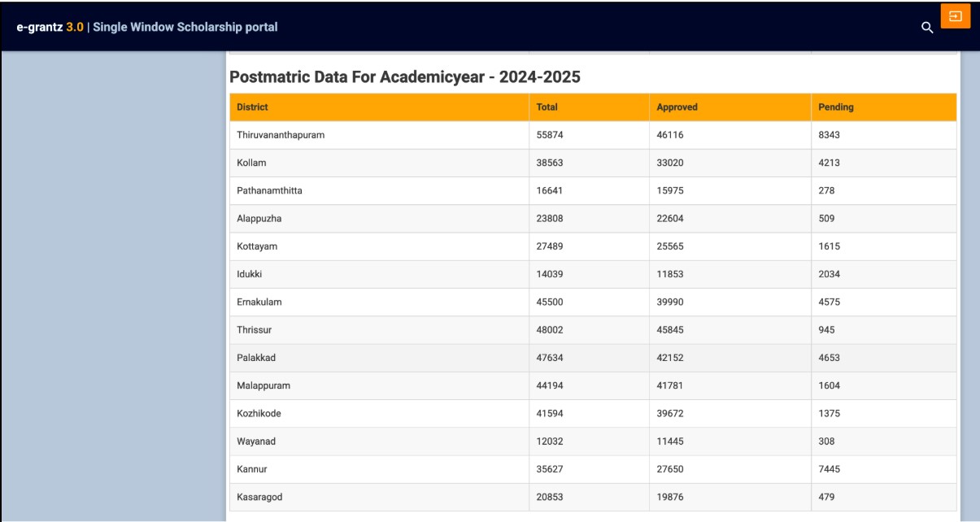Image resolution: width=980 pixels, height=522 pixels.
Task: Click the Approved column header
Action: click(730, 107)
